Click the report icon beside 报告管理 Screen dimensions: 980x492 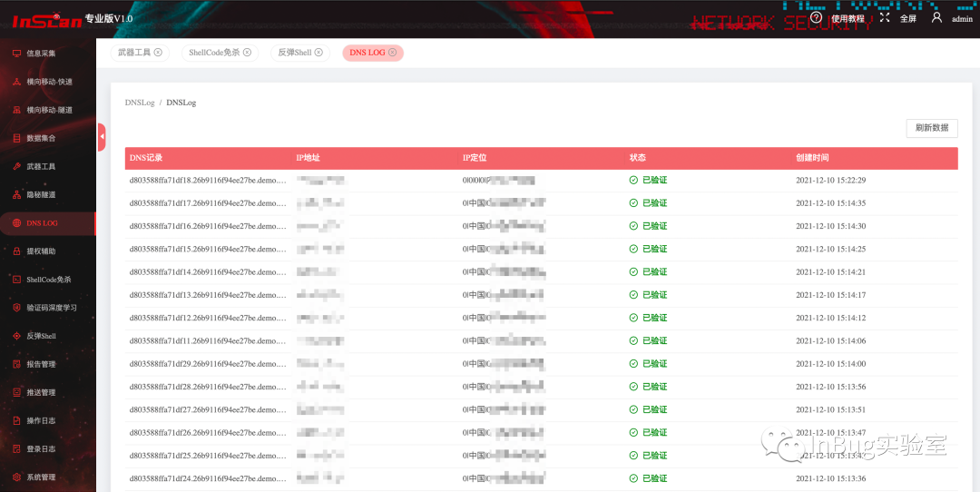[17, 364]
